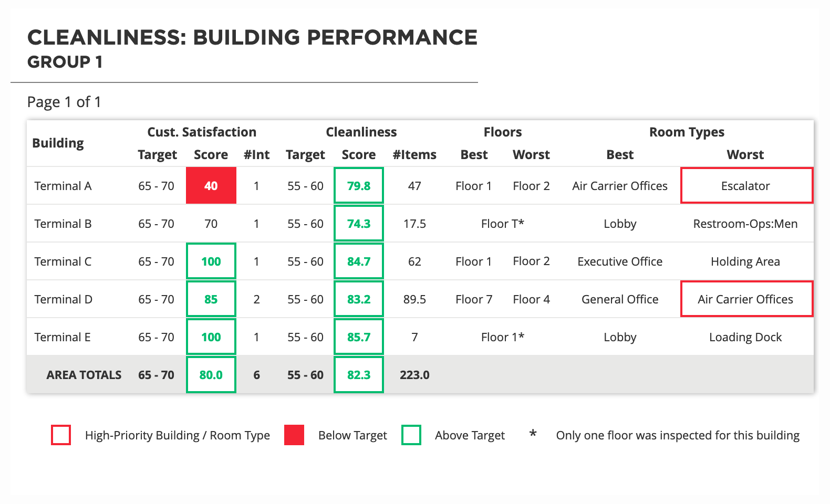Click the Cust. Satisfaction column group header

pyautogui.click(x=202, y=132)
